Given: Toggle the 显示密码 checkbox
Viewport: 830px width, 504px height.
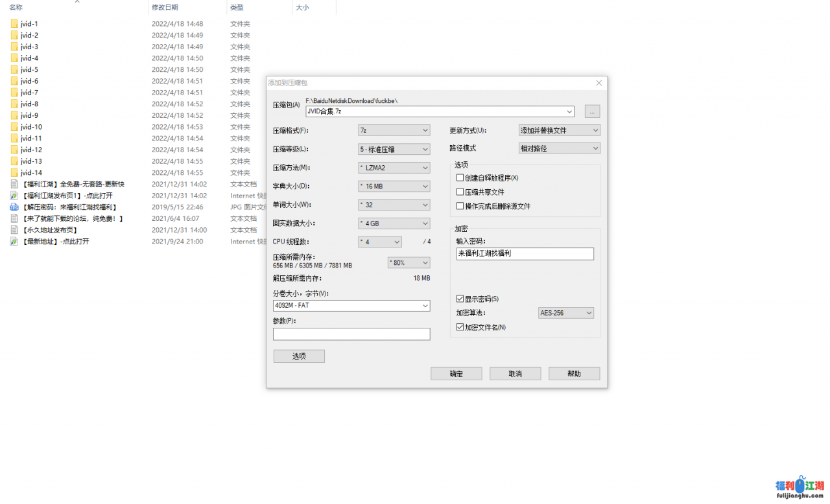Looking at the screenshot, I should point(460,299).
